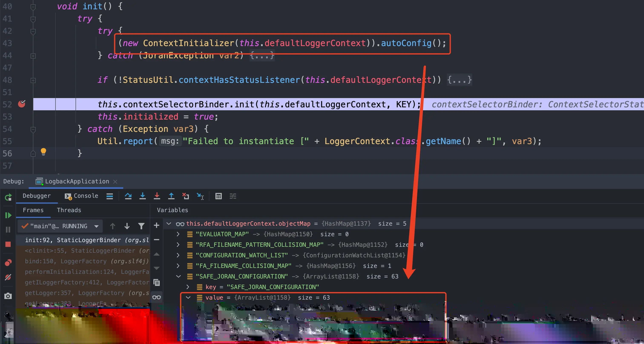
Task: Switch to the Debugger tab
Action: (x=36, y=196)
